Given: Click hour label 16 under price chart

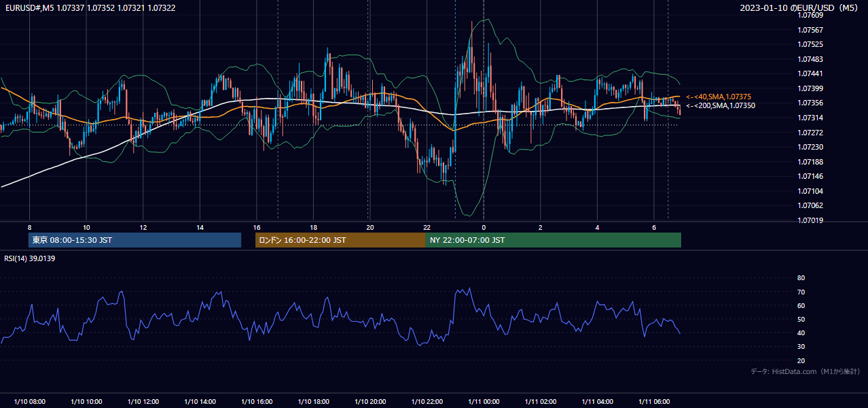Looking at the screenshot, I should point(257,227).
